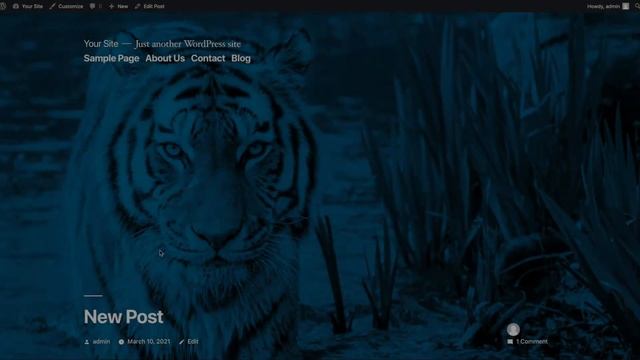Click the clock icon beside March 10, 2021
The image size is (640, 360).
coord(121,342)
